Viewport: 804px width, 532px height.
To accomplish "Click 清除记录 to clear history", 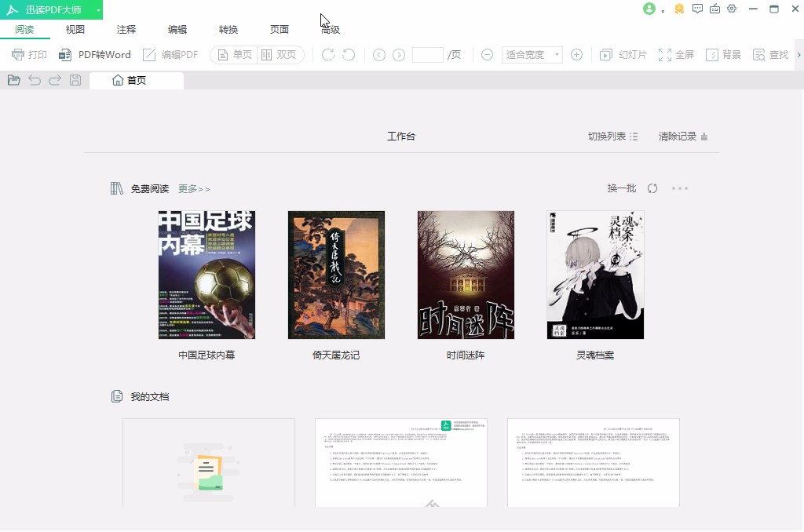I will [x=678, y=136].
